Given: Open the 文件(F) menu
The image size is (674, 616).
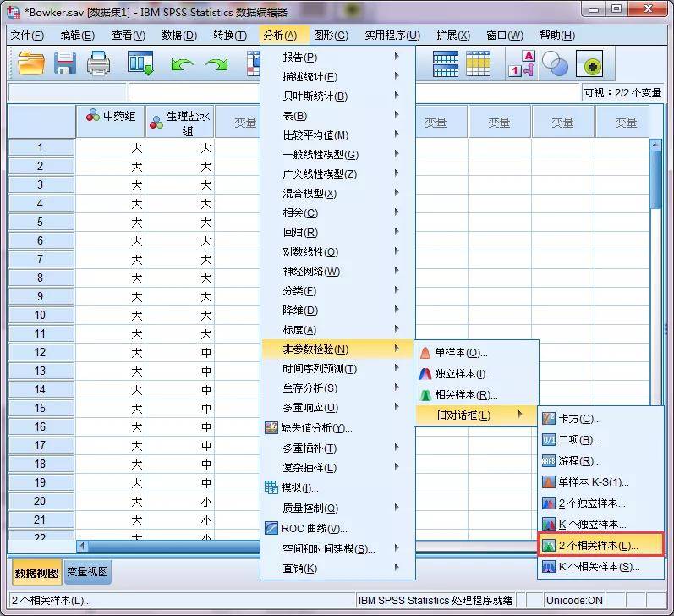Looking at the screenshot, I should pos(27,36).
